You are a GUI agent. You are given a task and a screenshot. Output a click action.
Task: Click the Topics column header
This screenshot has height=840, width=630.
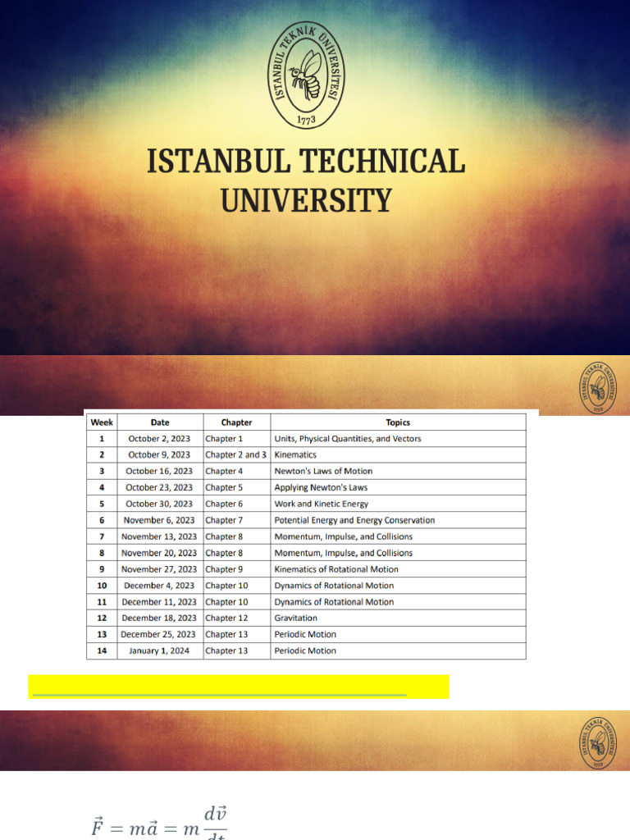click(398, 422)
